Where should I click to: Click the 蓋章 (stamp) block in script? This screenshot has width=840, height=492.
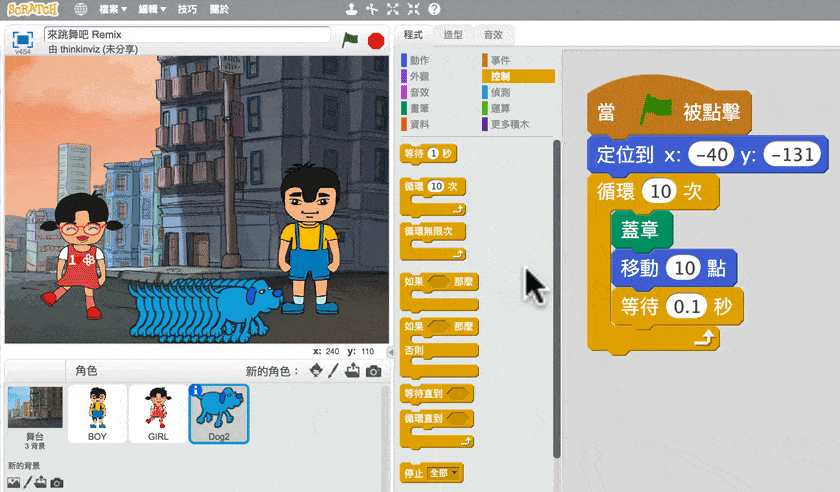(x=641, y=230)
